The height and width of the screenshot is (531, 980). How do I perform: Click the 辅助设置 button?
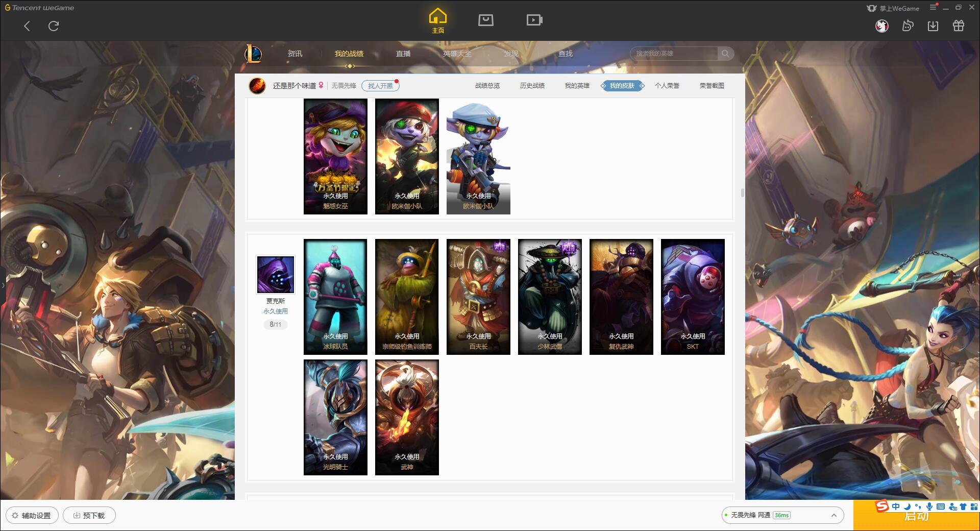[31, 516]
